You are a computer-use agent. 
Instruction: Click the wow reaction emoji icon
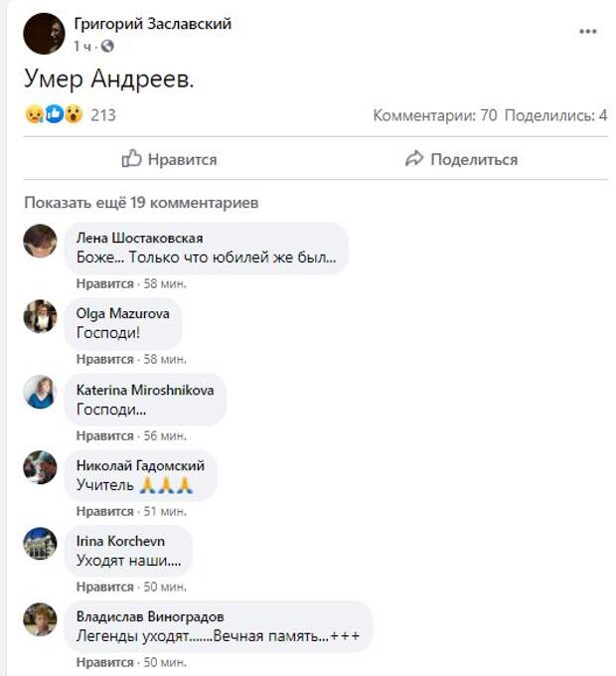coord(74,114)
